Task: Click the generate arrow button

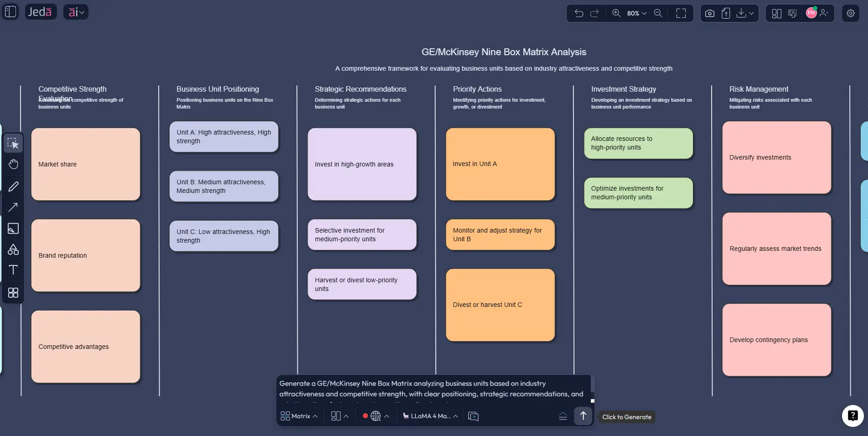Action: point(583,415)
